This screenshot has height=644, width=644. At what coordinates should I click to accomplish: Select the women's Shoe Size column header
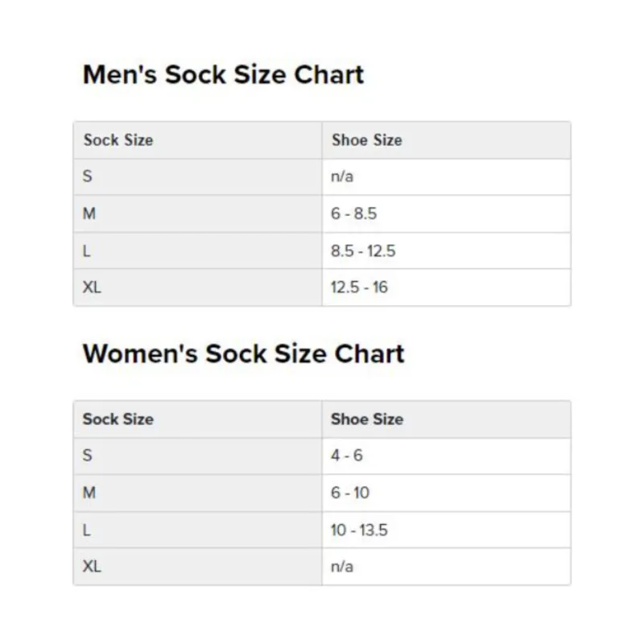[x=366, y=419]
